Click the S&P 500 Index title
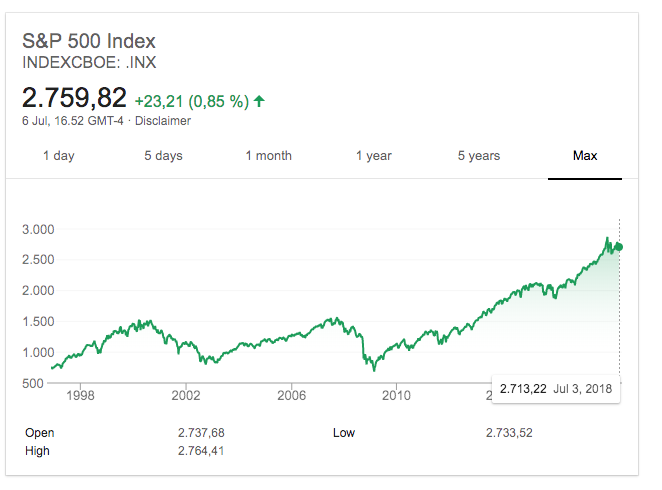This screenshot has width=662, height=490. tap(89, 42)
